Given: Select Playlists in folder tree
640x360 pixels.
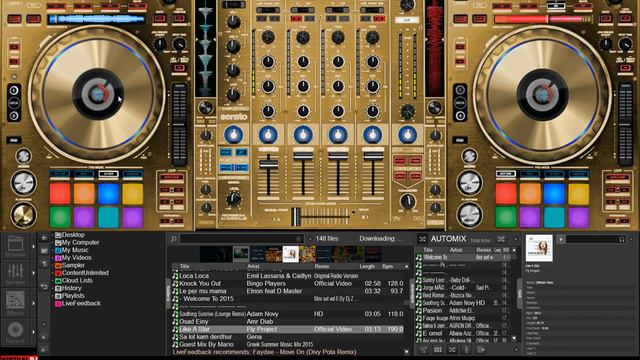Looking at the screenshot, I should coord(73,296).
